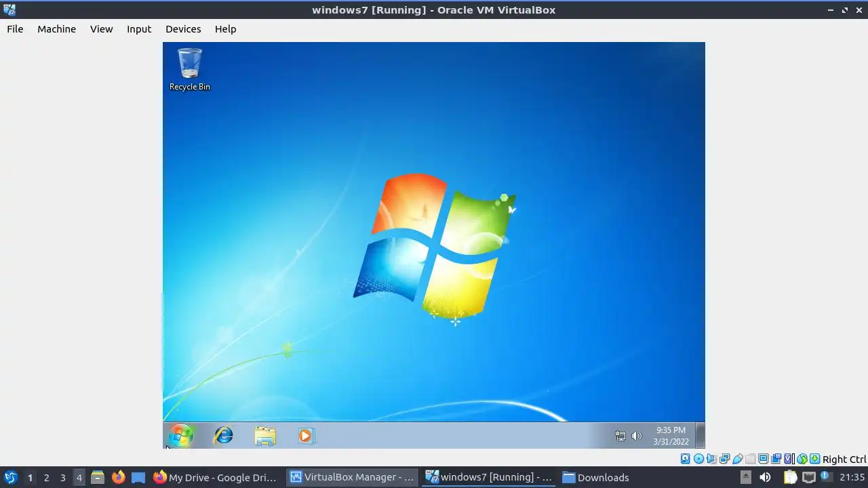Click the VirtualBox audio indicator icon
Screen dimensions: 868x488
711,459
